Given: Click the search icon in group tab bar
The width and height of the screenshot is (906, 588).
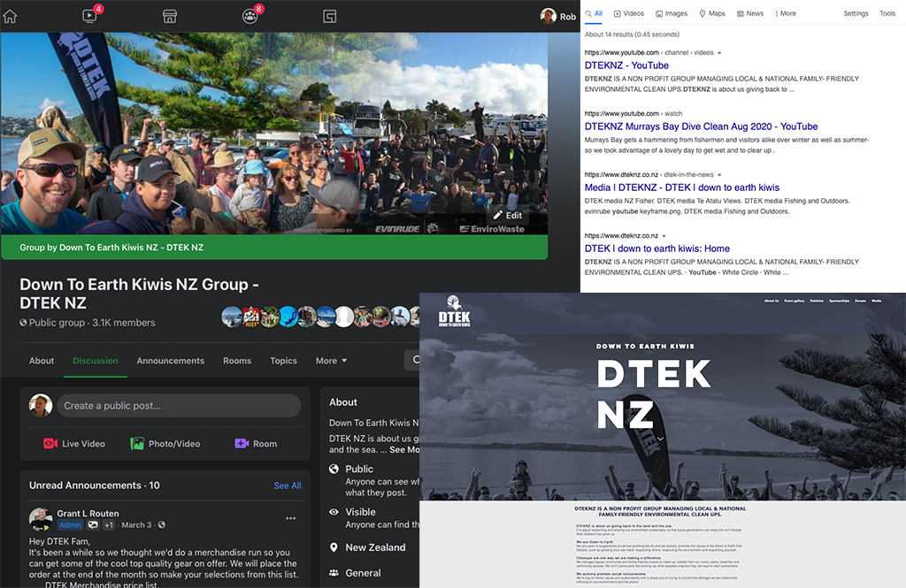Looking at the screenshot, I should (x=416, y=360).
